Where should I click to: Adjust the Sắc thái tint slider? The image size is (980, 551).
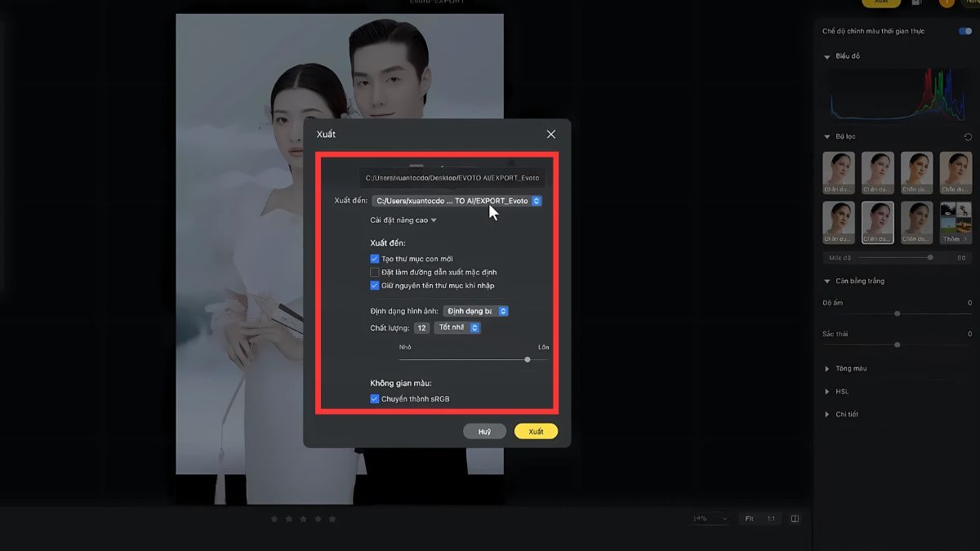898,344
